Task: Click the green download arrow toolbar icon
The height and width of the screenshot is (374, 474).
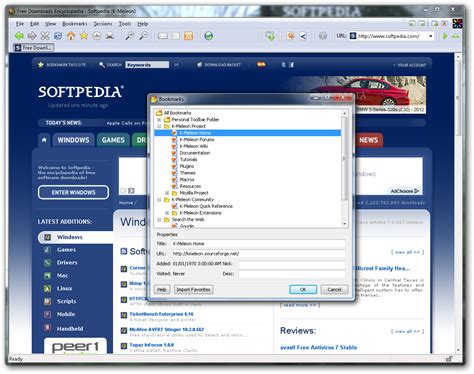Action: (271, 36)
